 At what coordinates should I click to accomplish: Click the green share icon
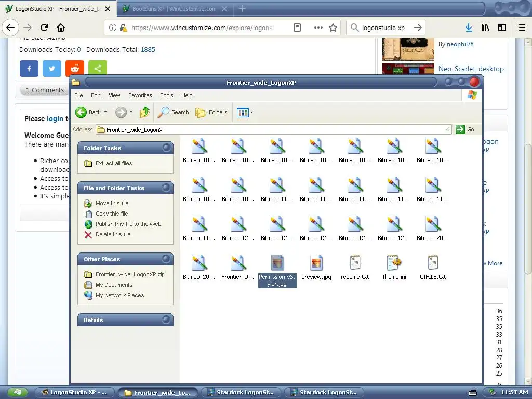pyautogui.click(x=98, y=69)
